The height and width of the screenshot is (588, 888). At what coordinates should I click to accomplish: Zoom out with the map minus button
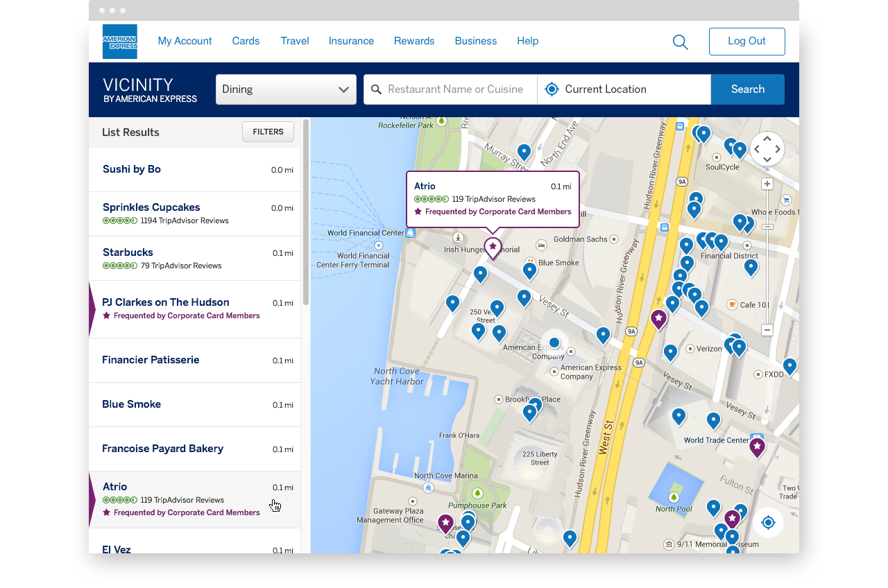coord(767,330)
